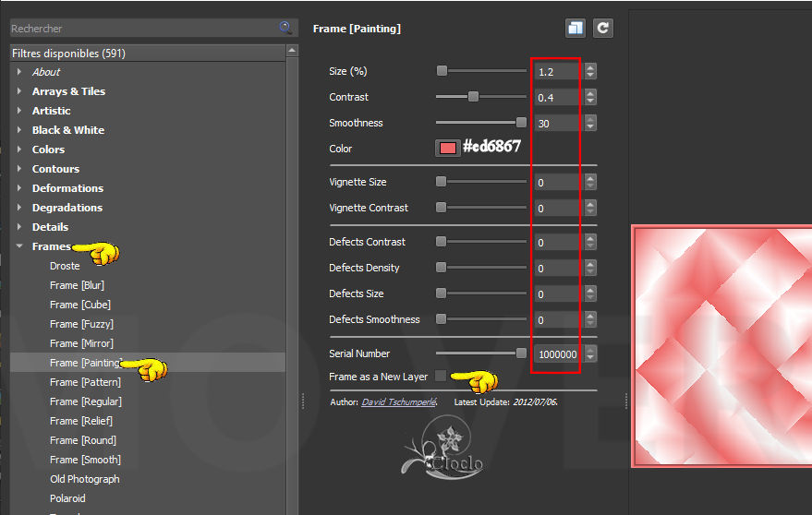Viewport: 812px width, 515px height.
Task: Click the Rechercher search box
Action: pyautogui.click(x=143, y=29)
